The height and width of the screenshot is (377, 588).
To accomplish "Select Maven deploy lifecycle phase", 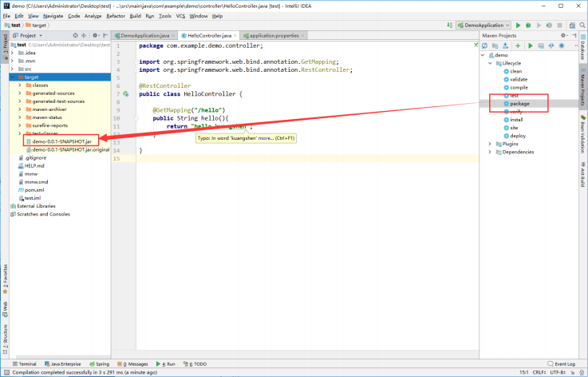I will pos(518,136).
